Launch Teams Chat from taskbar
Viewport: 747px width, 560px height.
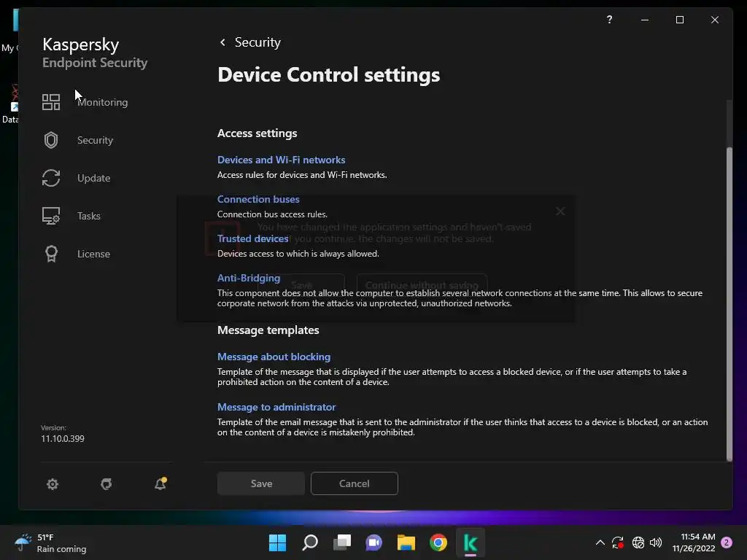pyautogui.click(x=374, y=542)
